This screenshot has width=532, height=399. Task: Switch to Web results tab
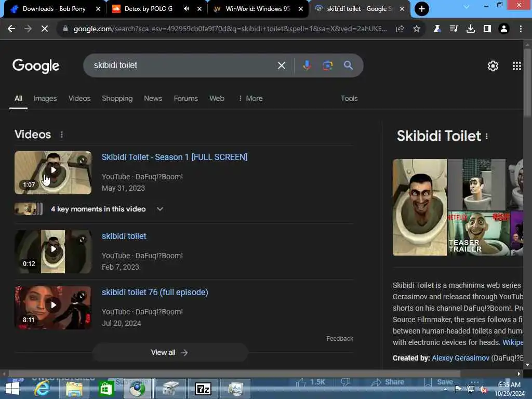[x=217, y=98]
